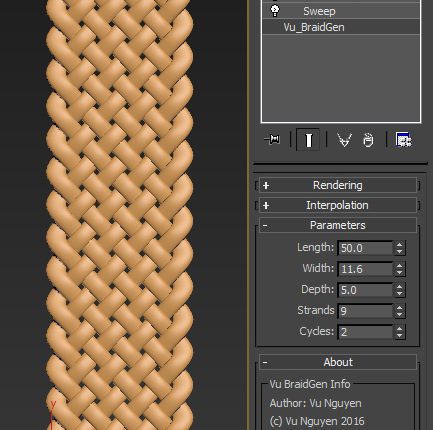
Task: Expand the Interpolation rollout
Action: 338,205
